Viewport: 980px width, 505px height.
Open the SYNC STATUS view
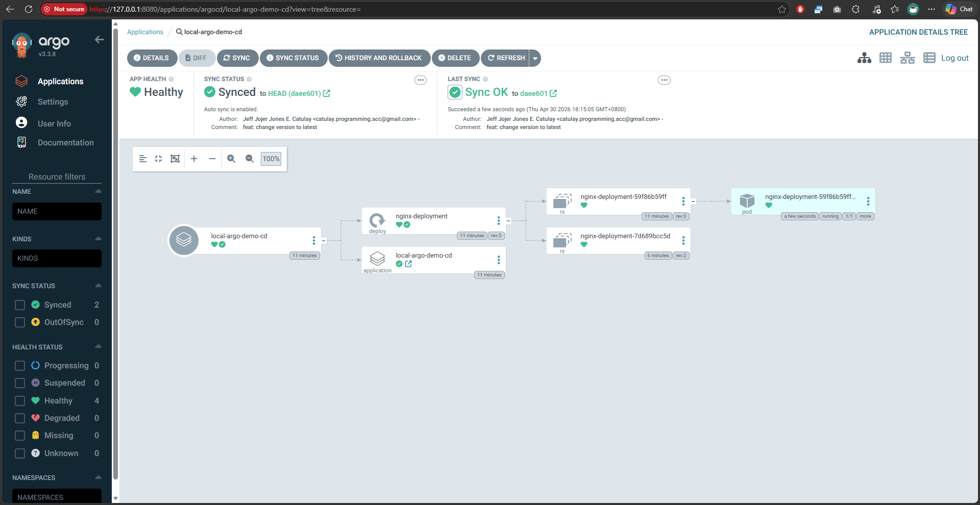tap(293, 58)
